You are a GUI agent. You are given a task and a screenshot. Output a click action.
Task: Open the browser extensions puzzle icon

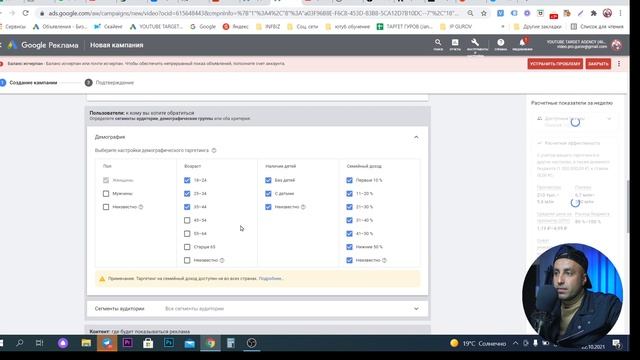(594, 13)
